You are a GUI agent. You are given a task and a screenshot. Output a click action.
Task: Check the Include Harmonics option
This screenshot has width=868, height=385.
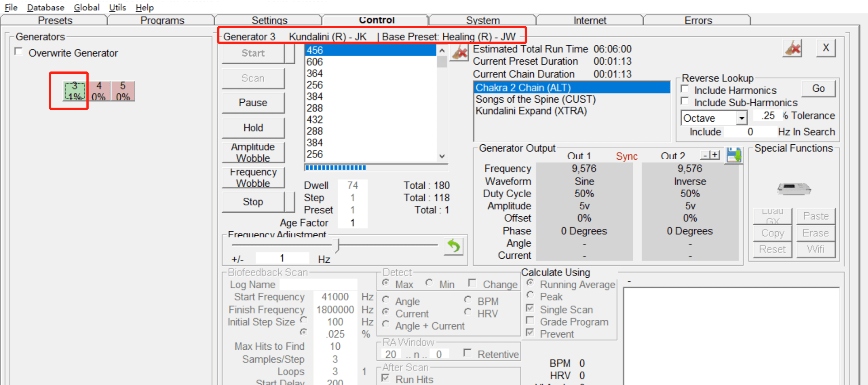(685, 90)
